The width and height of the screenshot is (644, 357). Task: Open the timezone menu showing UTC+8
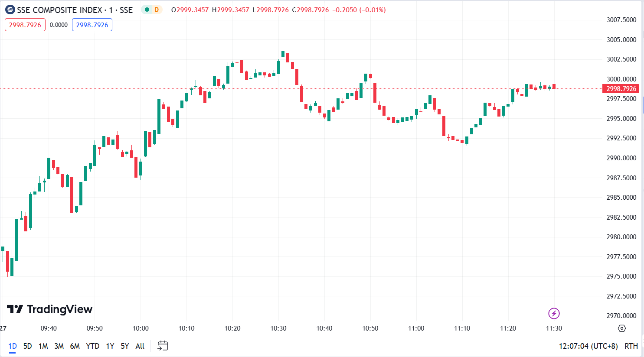pyautogui.click(x=588, y=346)
